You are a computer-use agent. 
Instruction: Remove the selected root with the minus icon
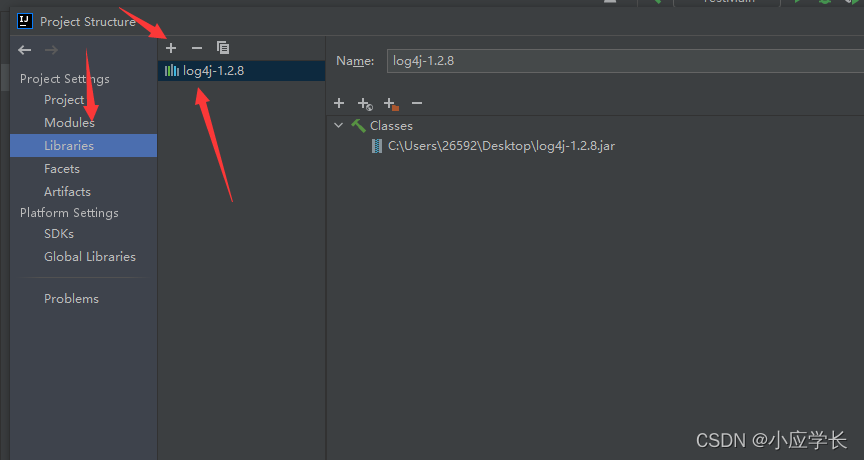coord(417,103)
